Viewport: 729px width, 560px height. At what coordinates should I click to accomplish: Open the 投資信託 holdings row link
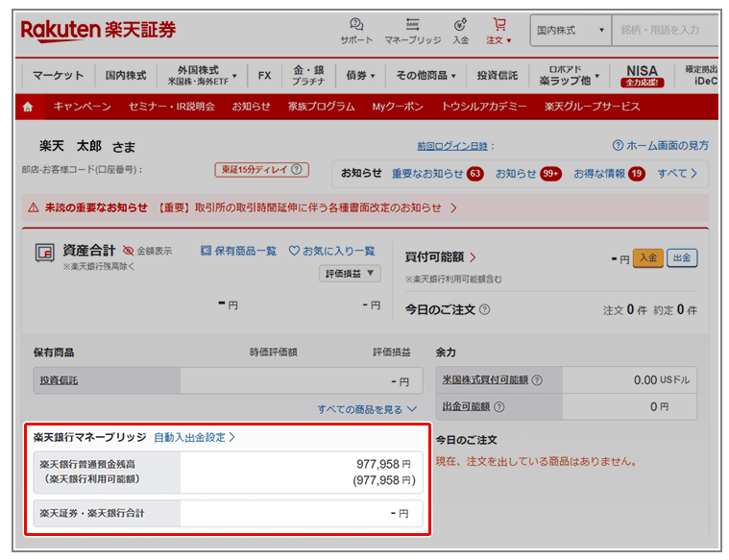[x=59, y=381]
